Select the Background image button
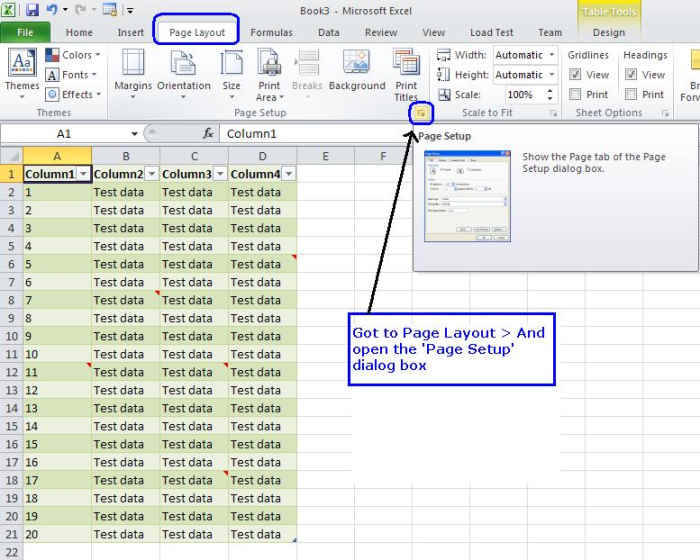 click(x=357, y=70)
